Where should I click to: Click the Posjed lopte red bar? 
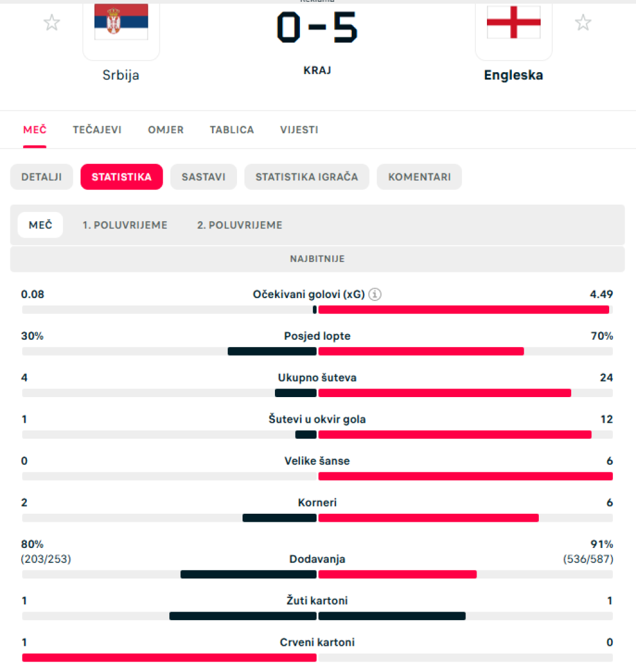(422, 351)
